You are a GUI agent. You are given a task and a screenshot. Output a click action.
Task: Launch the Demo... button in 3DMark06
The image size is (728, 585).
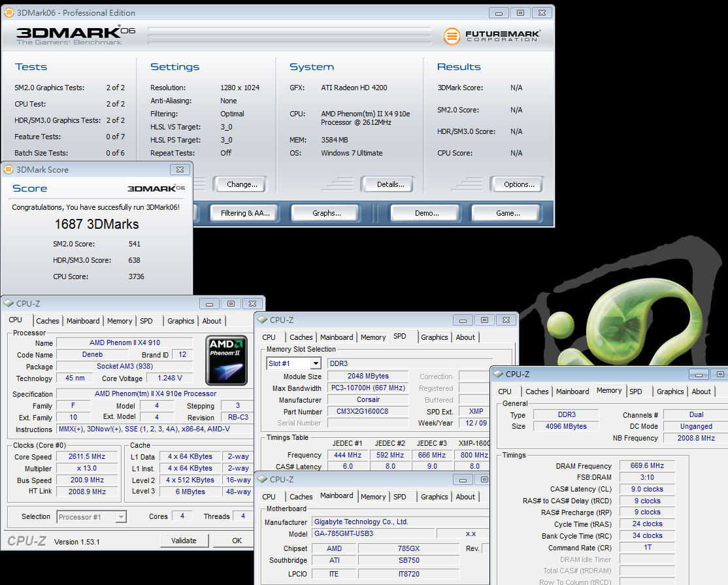pos(427,213)
